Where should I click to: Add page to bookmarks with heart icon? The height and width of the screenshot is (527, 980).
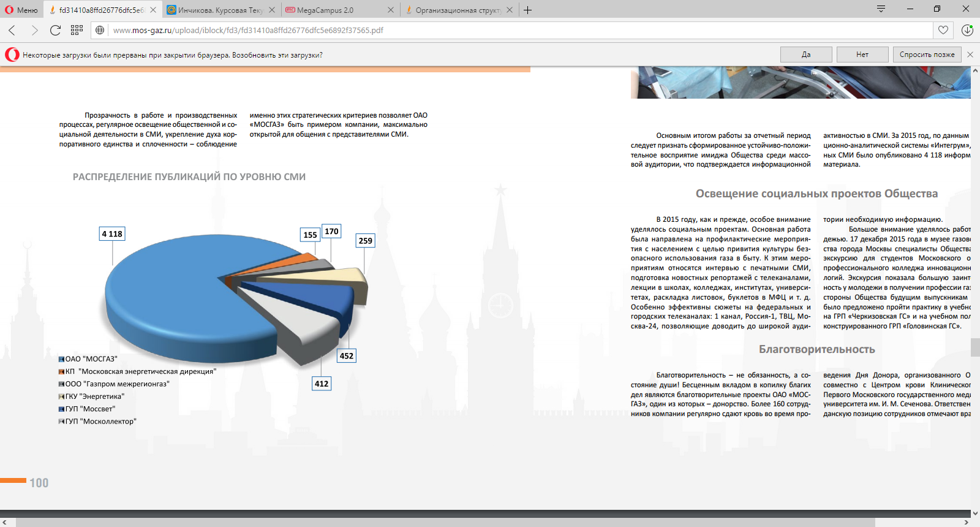[x=943, y=30]
